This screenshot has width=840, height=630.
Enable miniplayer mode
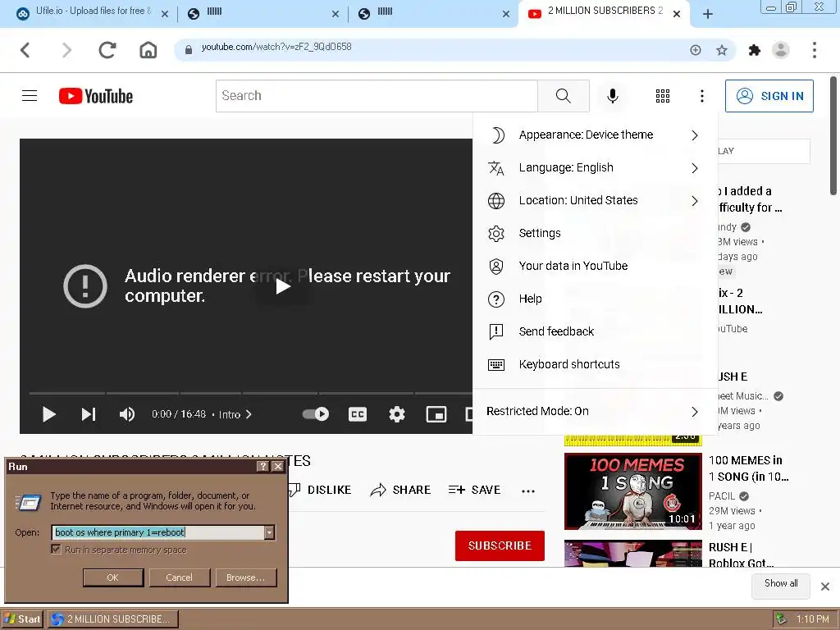436,414
